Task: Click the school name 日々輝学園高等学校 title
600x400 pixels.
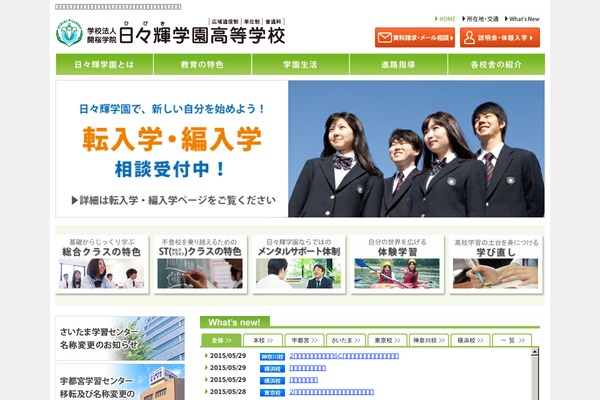Action: click(x=202, y=36)
